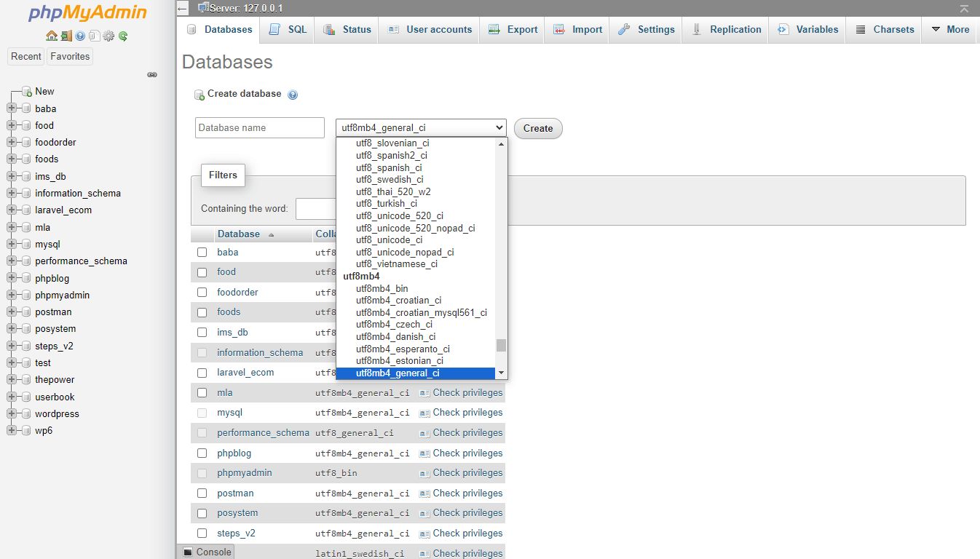This screenshot has height=559, width=980.
Task: Tick the laravel_ecom database checkbox
Action: (202, 373)
